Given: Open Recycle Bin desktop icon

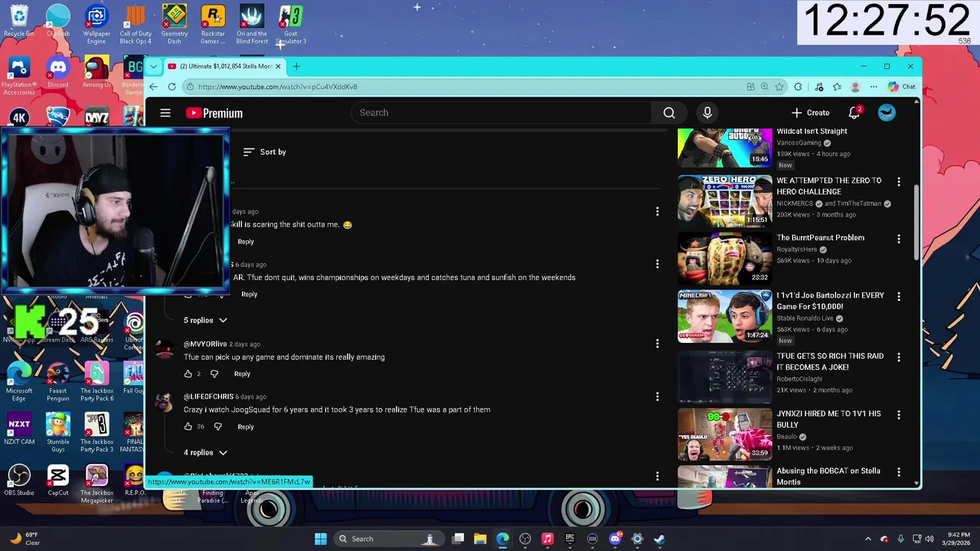Looking at the screenshot, I should point(18,21).
